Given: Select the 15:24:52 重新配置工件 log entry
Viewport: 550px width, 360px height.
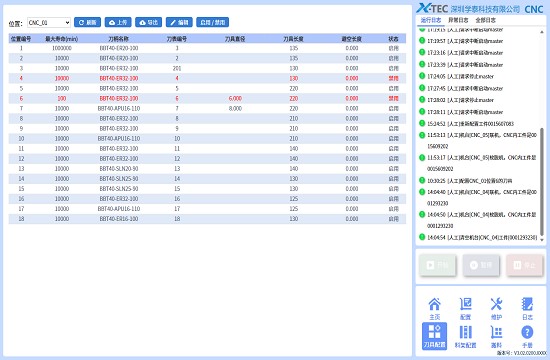Looking at the screenshot, I should [470, 124].
